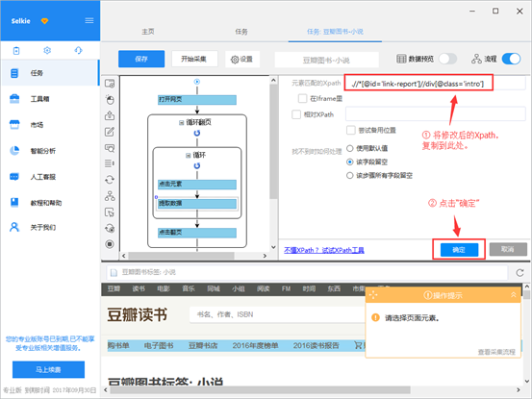Viewport: 532px width, 399px height.
Task: Click the empty 相对XPath input field
Action: point(435,114)
